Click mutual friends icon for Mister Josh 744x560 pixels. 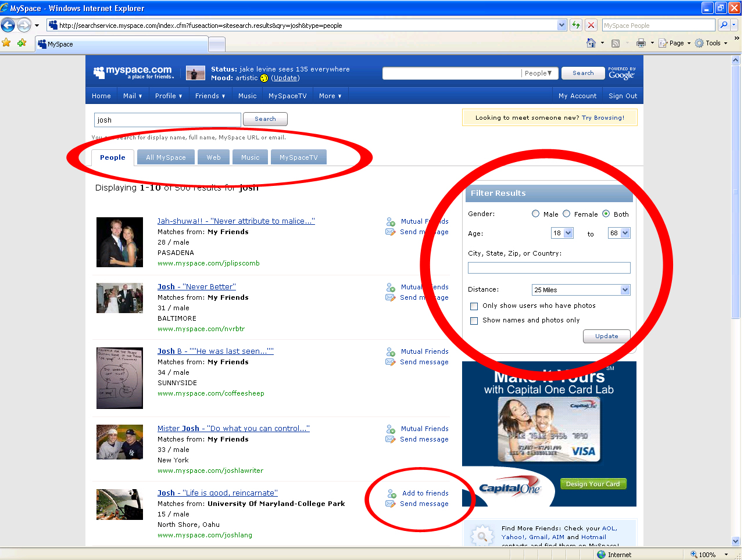coord(391,429)
